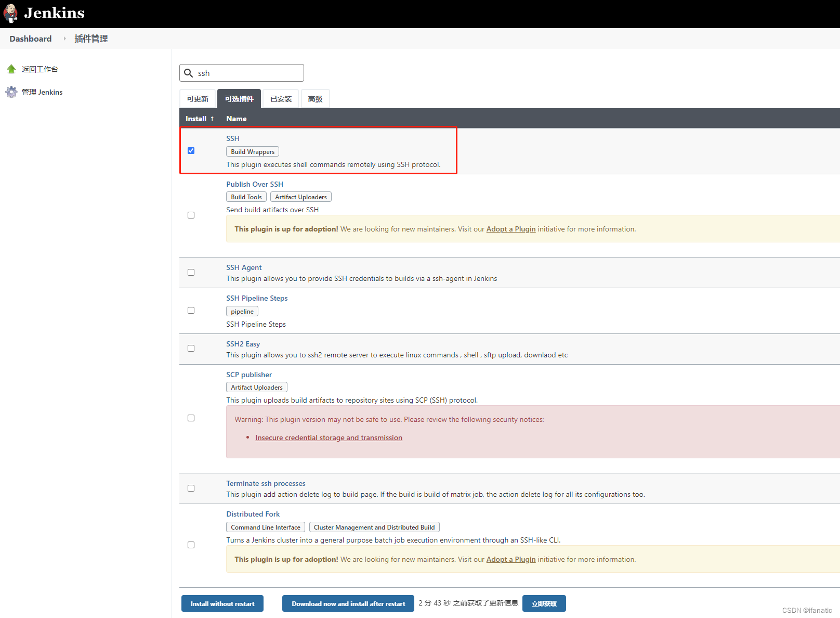Open the SSH Pipeline Steps link
This screenshot has width=840, height=618.
(257, 298)
